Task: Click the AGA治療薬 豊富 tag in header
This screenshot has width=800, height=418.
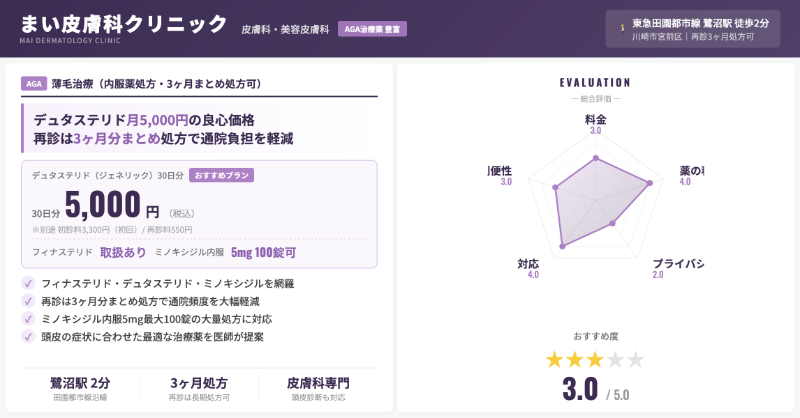Action: (371, 29)
